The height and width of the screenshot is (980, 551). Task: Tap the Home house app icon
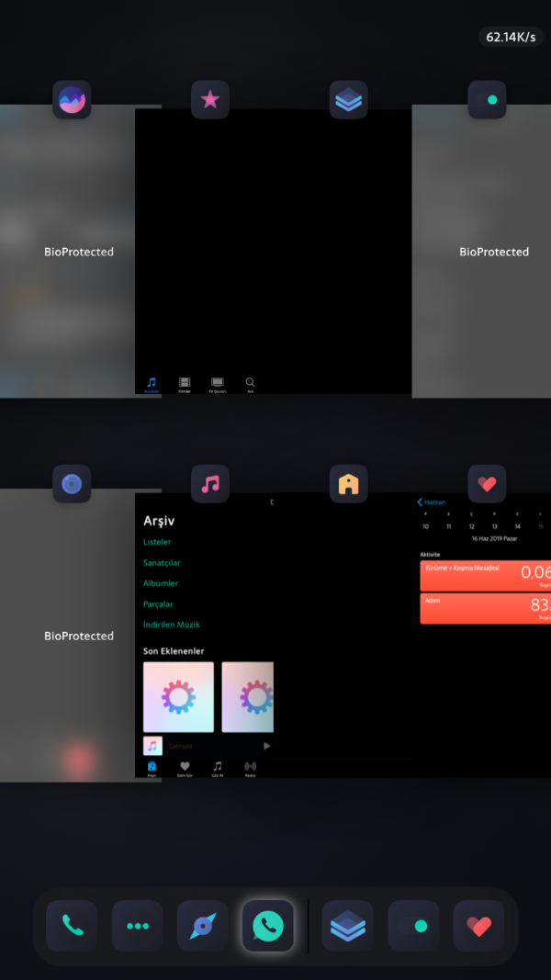pos(349,484)
